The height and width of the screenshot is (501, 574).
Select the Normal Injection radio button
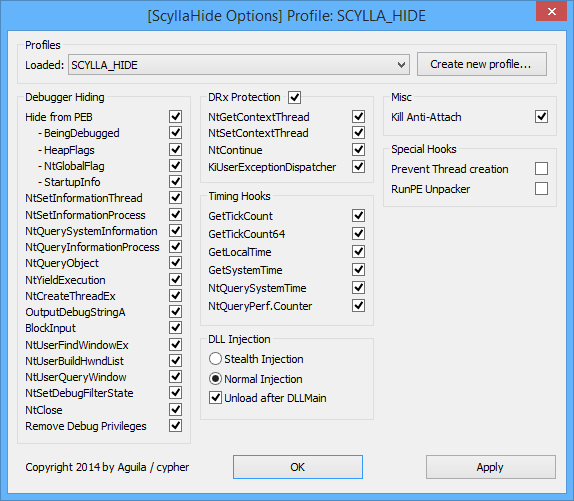215,379
